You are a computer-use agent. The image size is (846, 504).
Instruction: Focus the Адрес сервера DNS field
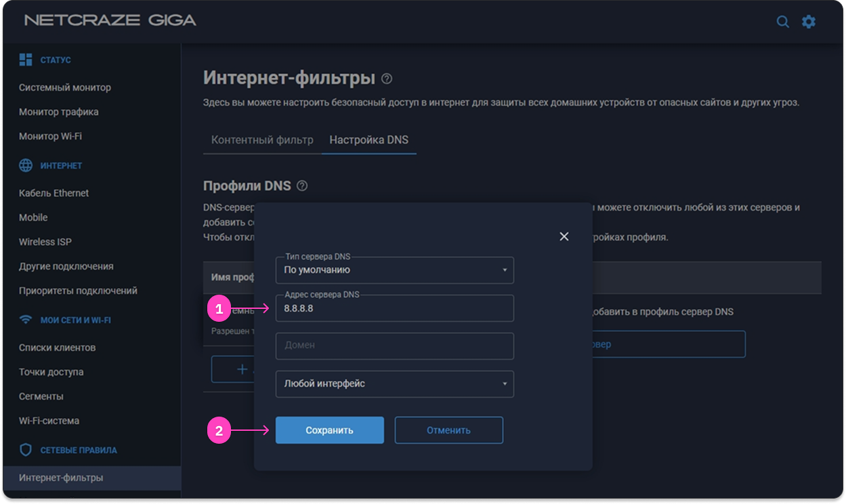[x=394, y=308]
